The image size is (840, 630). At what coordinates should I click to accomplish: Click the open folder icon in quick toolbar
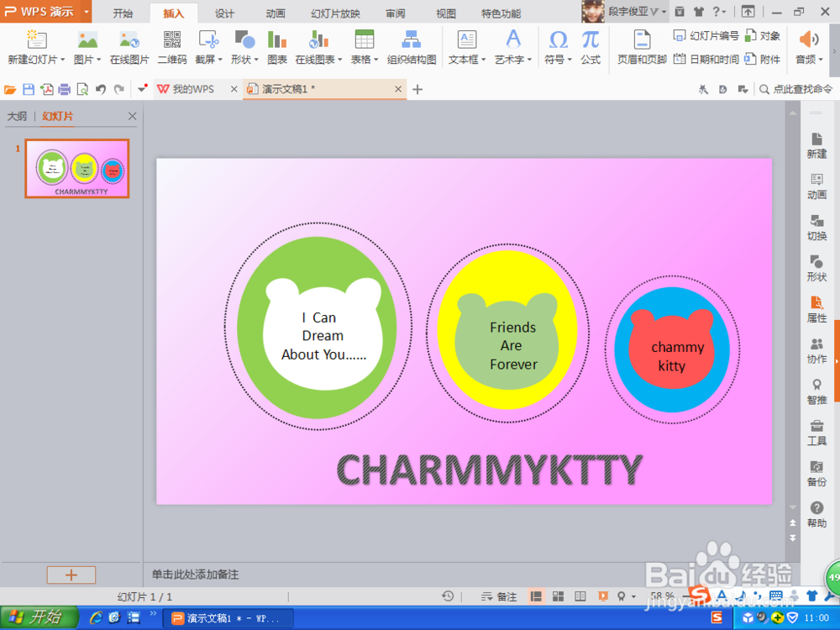tap(10, 90)
